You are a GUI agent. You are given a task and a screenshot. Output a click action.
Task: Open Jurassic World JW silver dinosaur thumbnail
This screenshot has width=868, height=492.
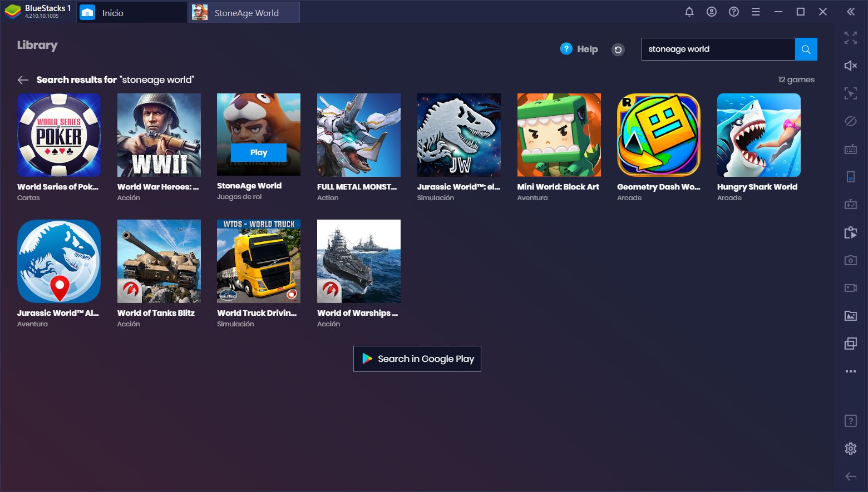459,135
